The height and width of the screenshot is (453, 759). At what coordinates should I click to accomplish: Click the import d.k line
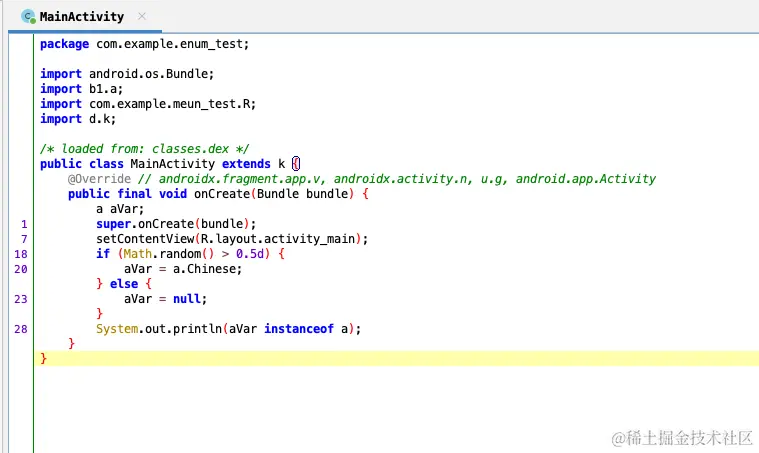click(78, 119)
